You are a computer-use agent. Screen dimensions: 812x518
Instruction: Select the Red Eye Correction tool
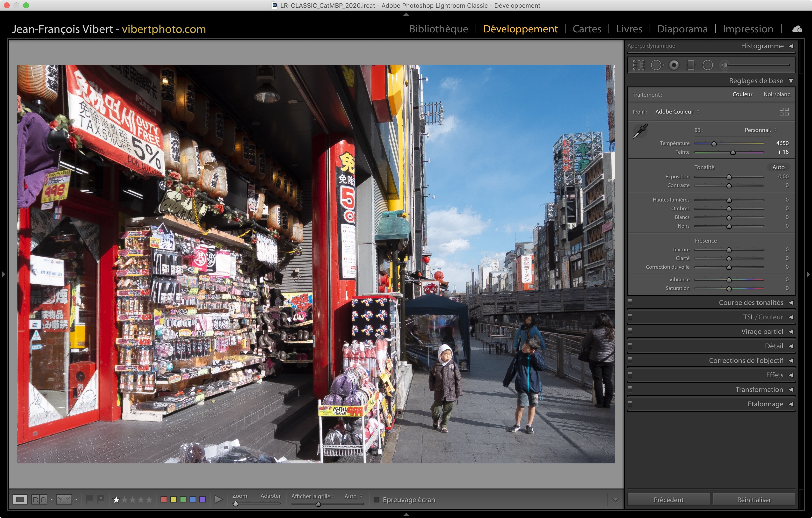point(674,65)
